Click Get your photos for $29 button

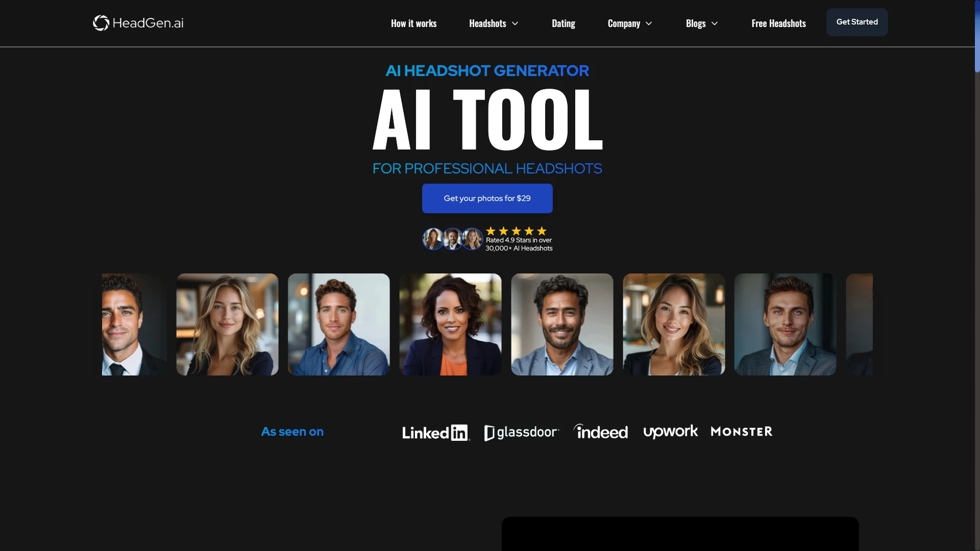487,198
